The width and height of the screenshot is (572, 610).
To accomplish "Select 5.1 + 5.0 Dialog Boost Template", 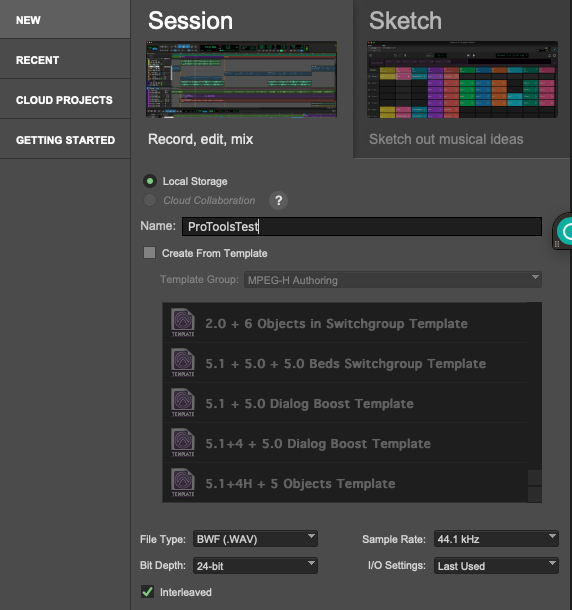I will 345,403.
